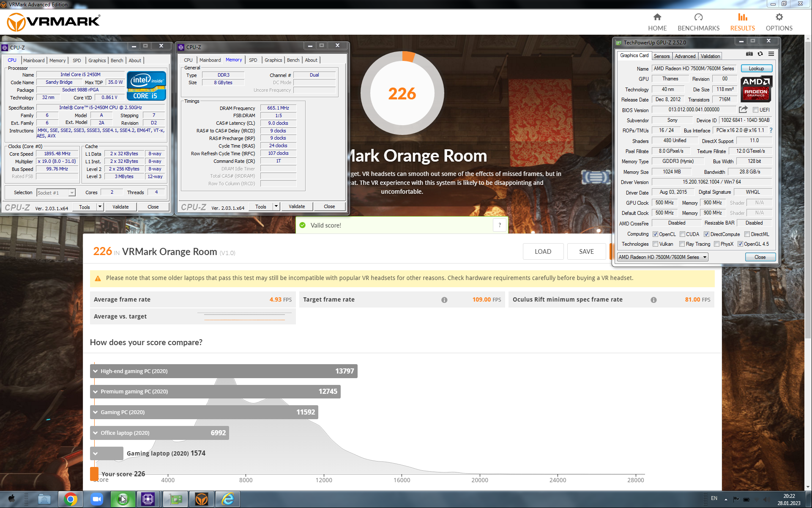The image size is (812, 508).
Task: Click the BIOS export share icon
Action: (x=743, y=110)
